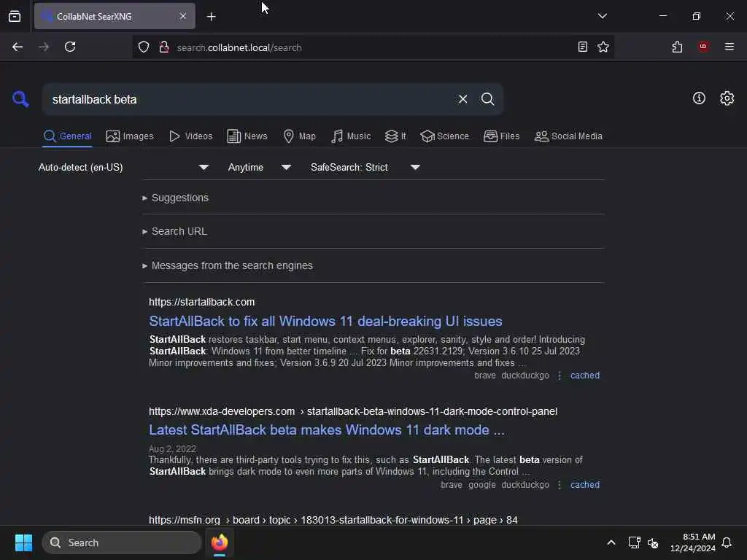The image size is (747, 560).
Task: Switch to News search tab
Action: click(247, 136)
